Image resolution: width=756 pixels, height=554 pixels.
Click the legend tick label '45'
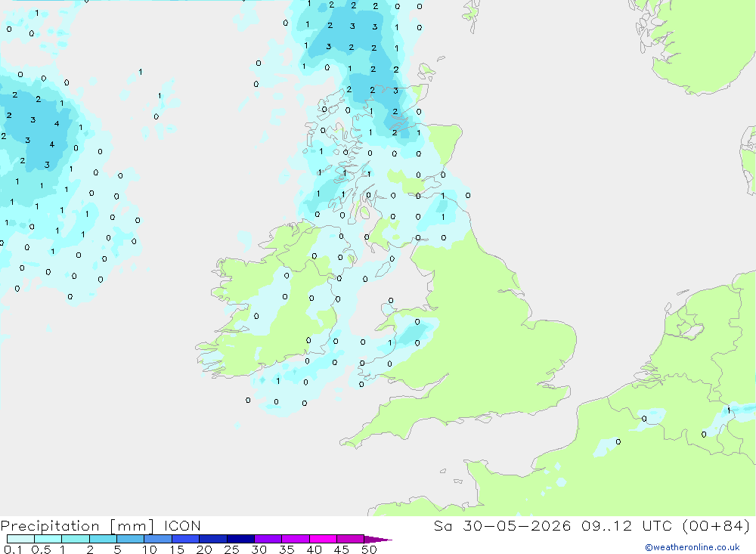tap(342, 549)
